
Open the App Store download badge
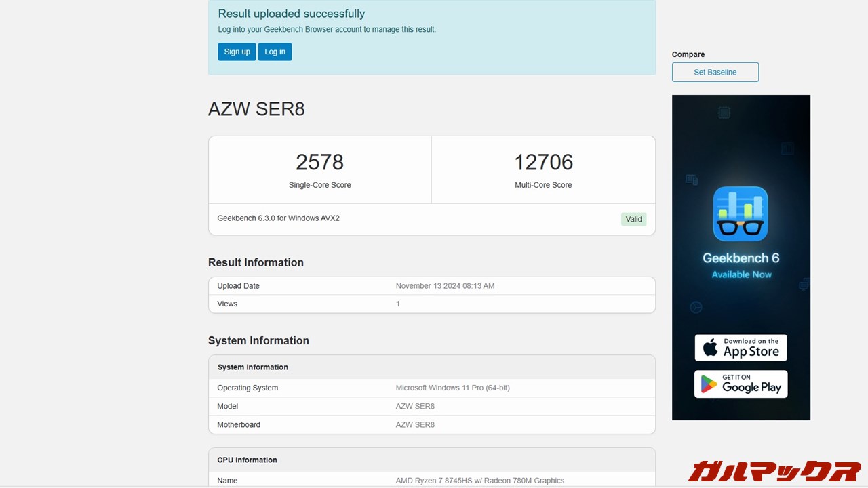click(741, 348)
